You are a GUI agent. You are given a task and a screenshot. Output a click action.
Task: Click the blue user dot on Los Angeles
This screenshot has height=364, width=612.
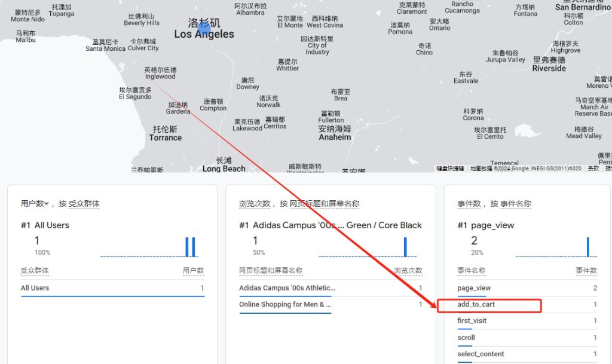pos(204,27)
